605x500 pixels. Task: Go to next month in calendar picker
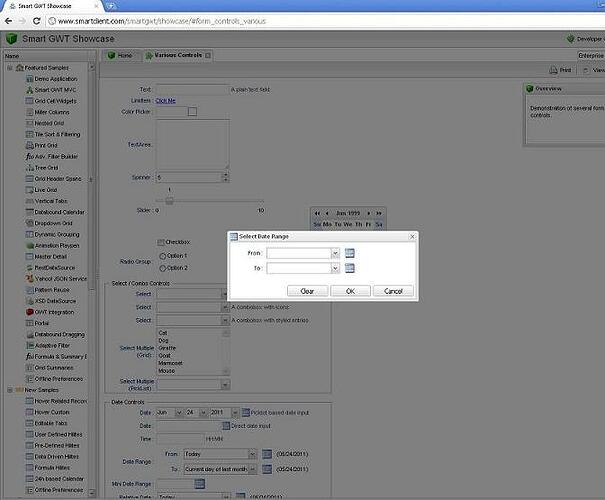[x=369, y=213]
